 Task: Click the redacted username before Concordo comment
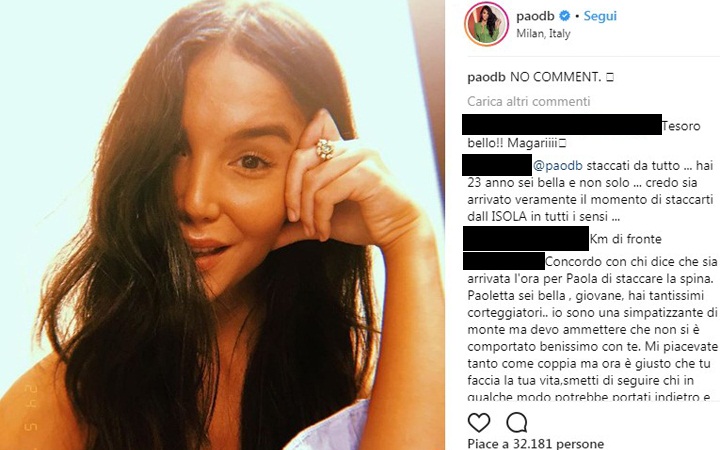pyautogui.click(x=504, y=261)
